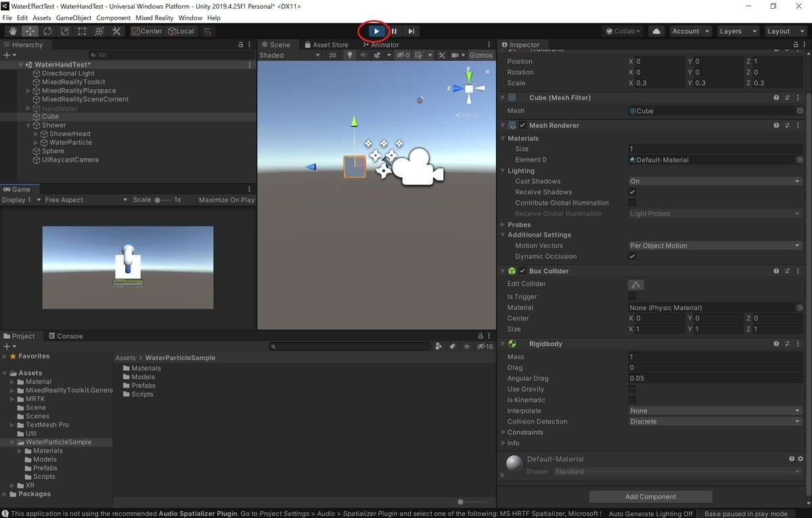Click the Add Component button
This screenshot has width=812, height=518.
point(650,497)
